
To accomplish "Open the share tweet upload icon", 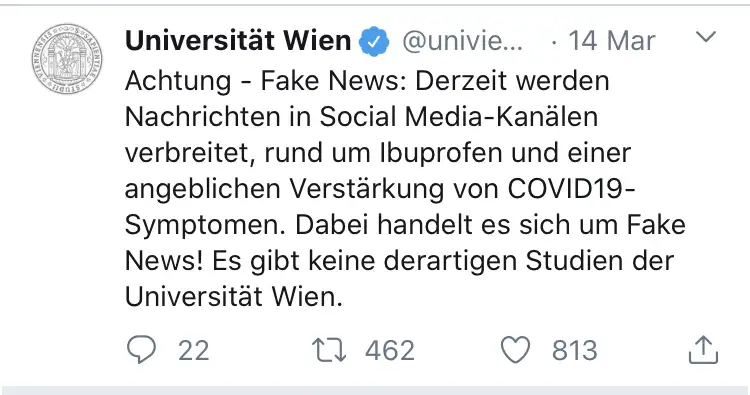I will 703,350.
